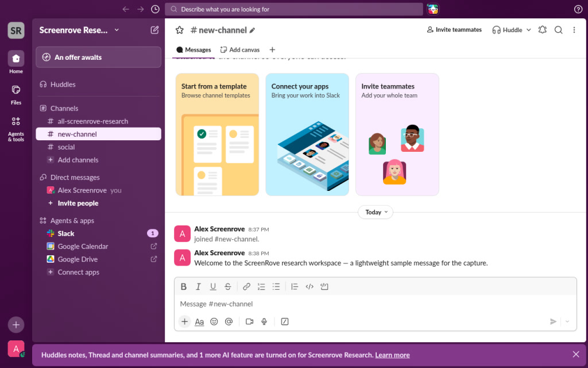Open the slash shortcuts icon in the composer
This screenshot has width=588, height=368.
(x=285, y=321)
